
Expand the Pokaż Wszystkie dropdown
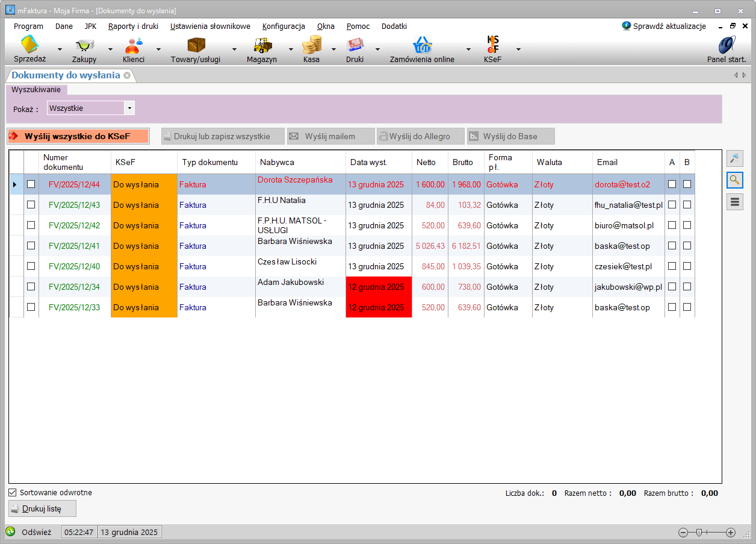(129, 108)
